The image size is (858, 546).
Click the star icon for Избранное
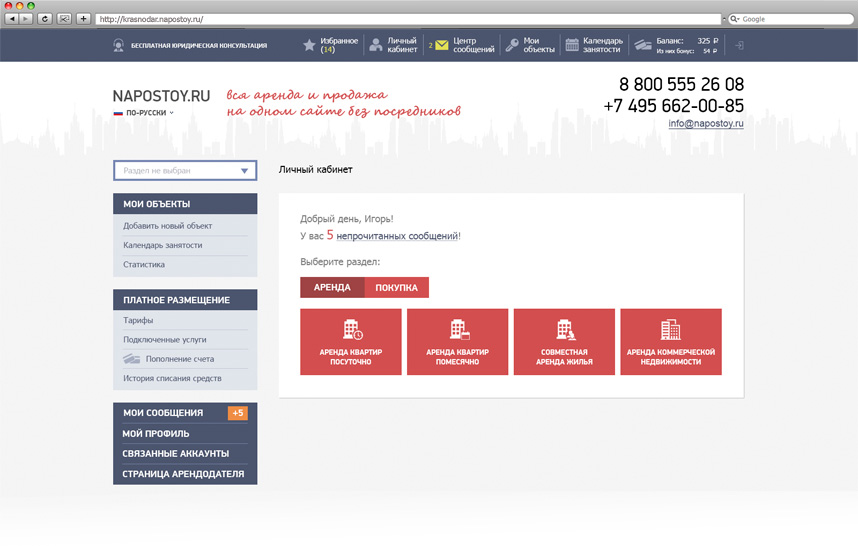[309, 45]
